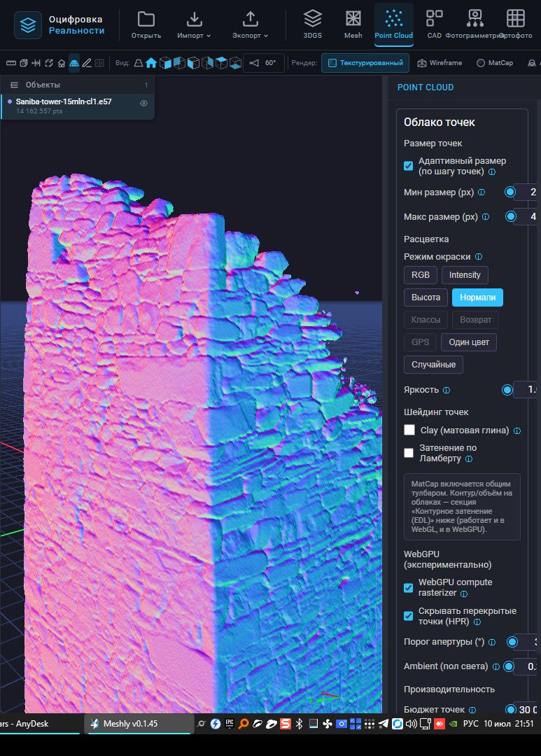Switch to perspective trapezoid view icon
The image size is (541, 756).
point(139,63)
